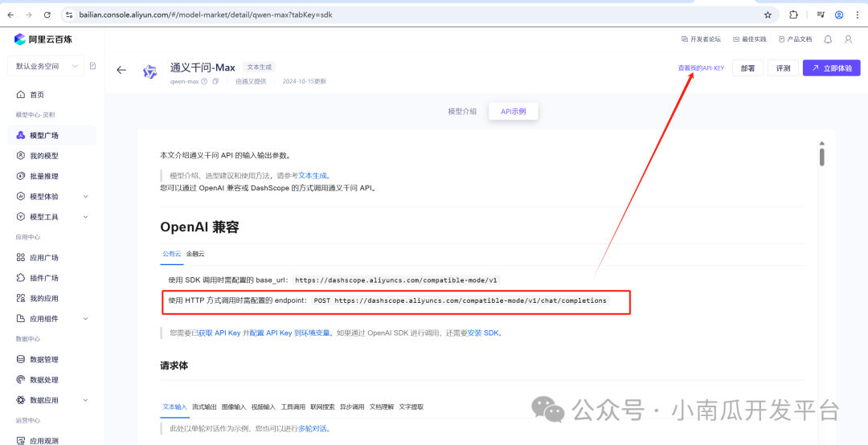Switch to the 文档理解 tab
Viewport: 868px width, 445px height.
(382, 406)
